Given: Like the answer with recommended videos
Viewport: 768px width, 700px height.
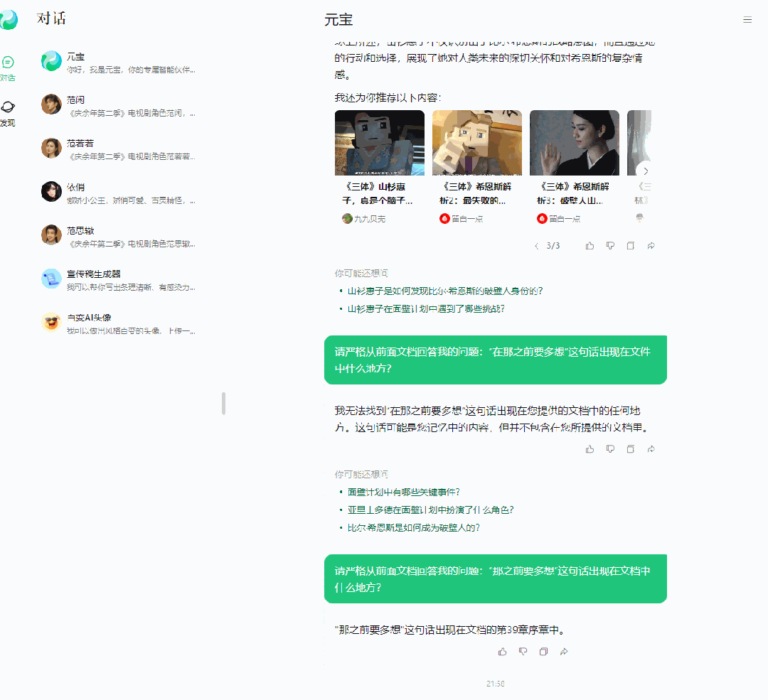Looking at the screenshot, I should 590,246.
